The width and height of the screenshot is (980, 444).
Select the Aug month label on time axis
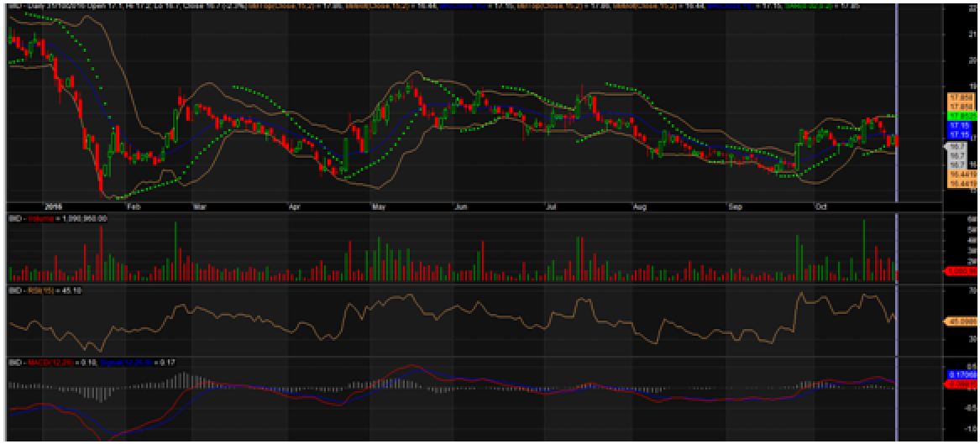pos(640,205)
